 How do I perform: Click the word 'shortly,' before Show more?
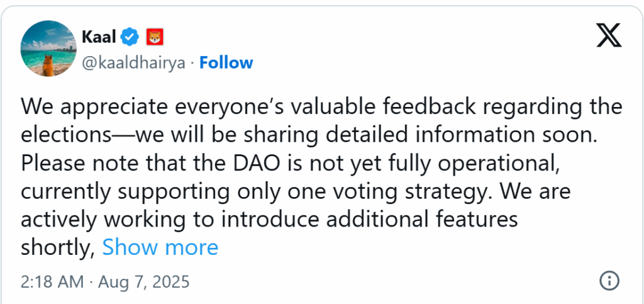58,248
